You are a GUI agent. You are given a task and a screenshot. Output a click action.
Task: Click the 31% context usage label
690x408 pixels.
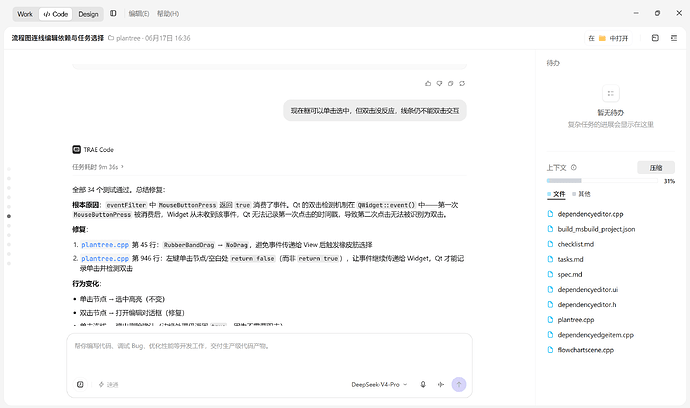point(669,181)
